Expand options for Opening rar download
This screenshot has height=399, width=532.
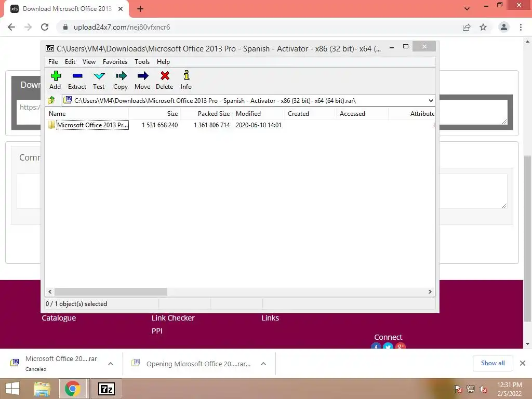point(263,364)
